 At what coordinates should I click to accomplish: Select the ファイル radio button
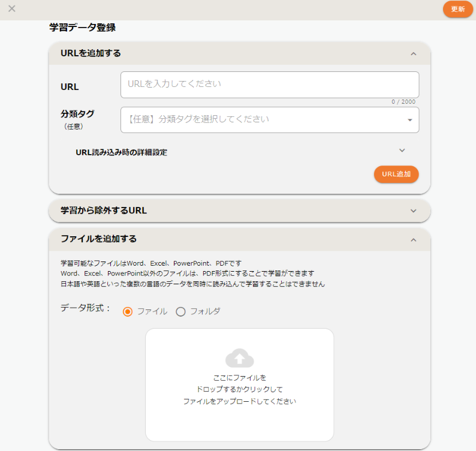click(x=128, y=312)
